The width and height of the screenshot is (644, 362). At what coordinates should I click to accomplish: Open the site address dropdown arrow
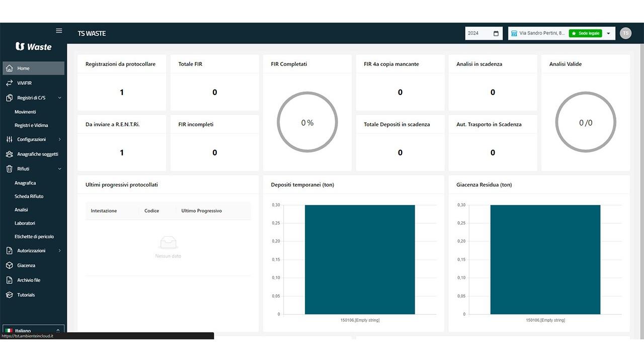pos(608,34)
